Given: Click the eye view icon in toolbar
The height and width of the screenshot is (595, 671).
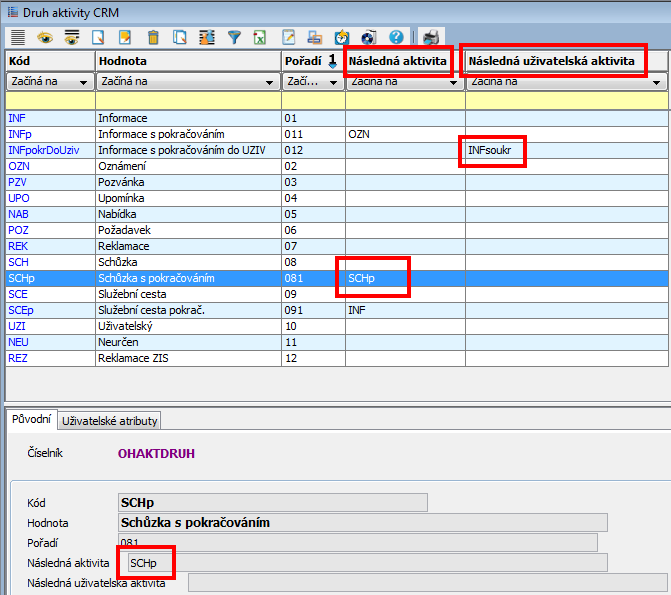Looking at the screenshot, I should pyautogui.click(x=45, y=38).
